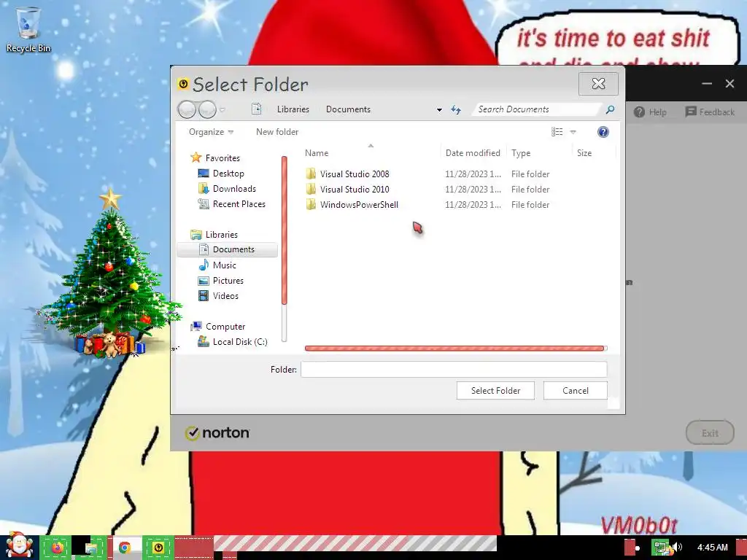The width and height of the screenshot is (747, 560).
Task: Open the address bar previous locations dropdown
Action: [439, 110]
